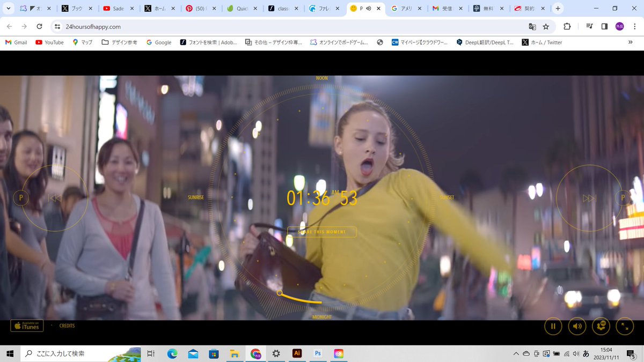Open the マイページ クラウドワークス bookmark

pyautogui.click(x=420, y=42)
